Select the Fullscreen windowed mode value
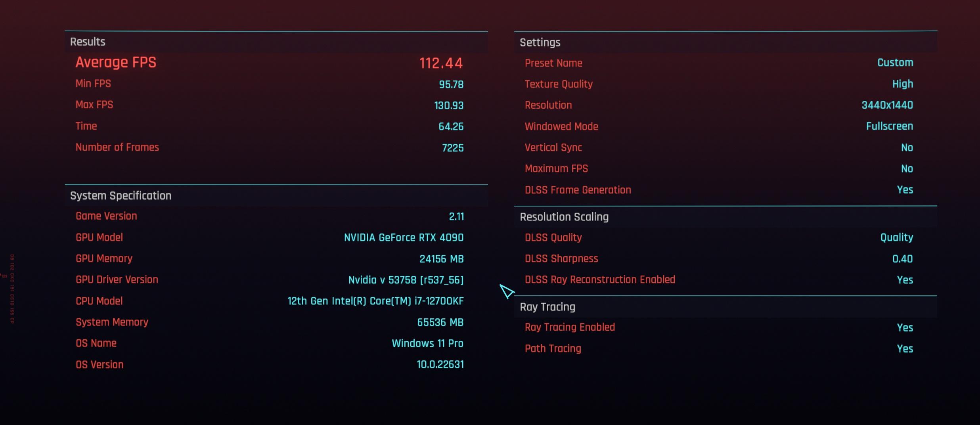This screenshot has height=425, width=980. 889,126
